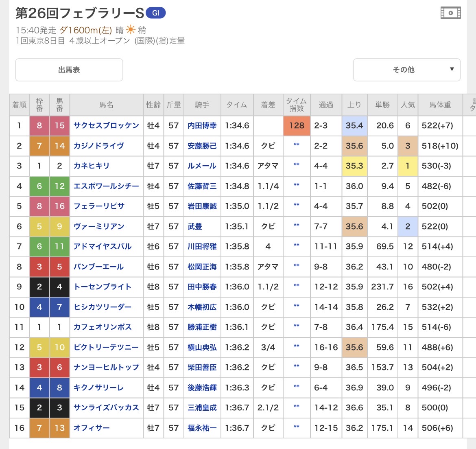Click the ** time index for カジノドライヴ
Screen dimensions: 476x449
[x=297, y=145]
